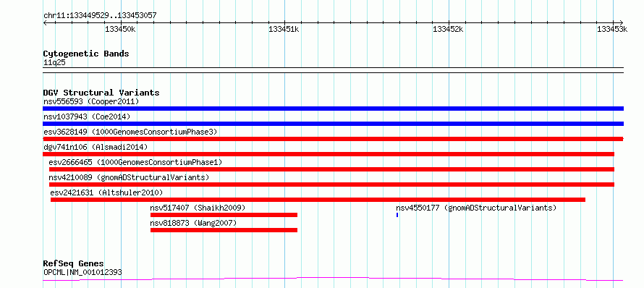Image resolution: width=644 pixels, height=288 pixels.
Task: Select the blue nsv1037943 variant bar
Action: pyautogui.click(x=333, y=124)
